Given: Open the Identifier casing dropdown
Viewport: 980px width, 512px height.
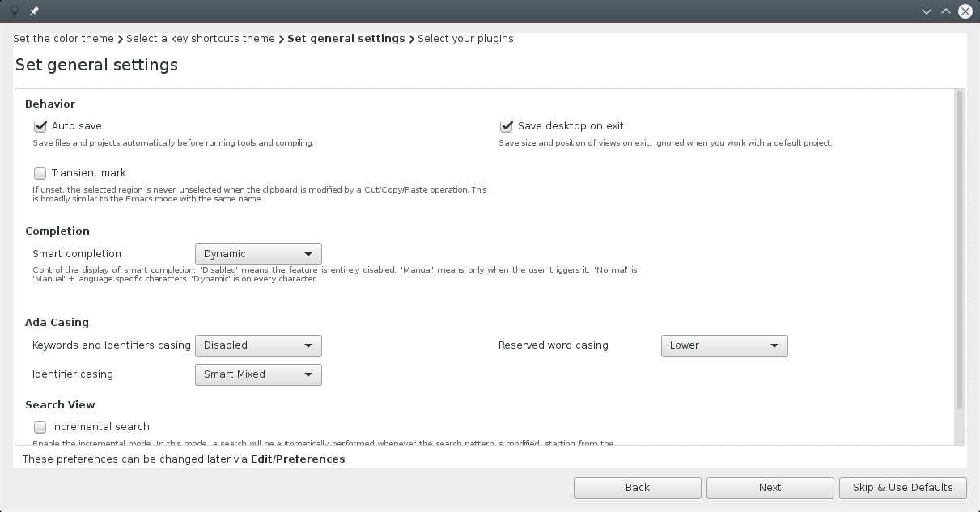Looking at the screenshot, I should click(x=257, y=374).
